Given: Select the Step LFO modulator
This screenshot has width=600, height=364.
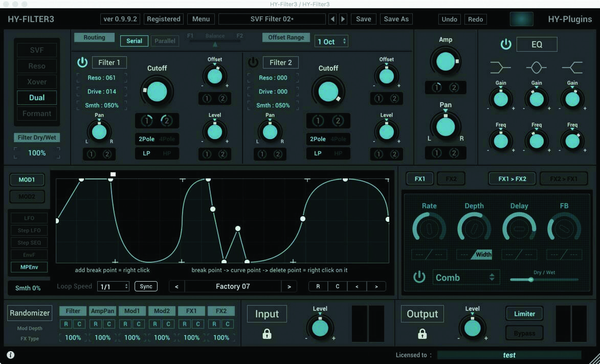Looking at the screenshot, I should click(29, 231).
